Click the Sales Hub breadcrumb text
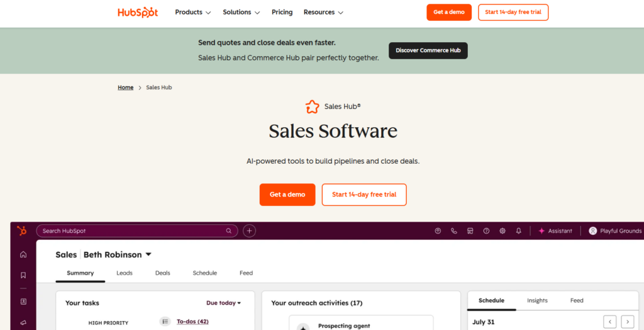Viewport: 644px width, 330px height. coord(159,88)
